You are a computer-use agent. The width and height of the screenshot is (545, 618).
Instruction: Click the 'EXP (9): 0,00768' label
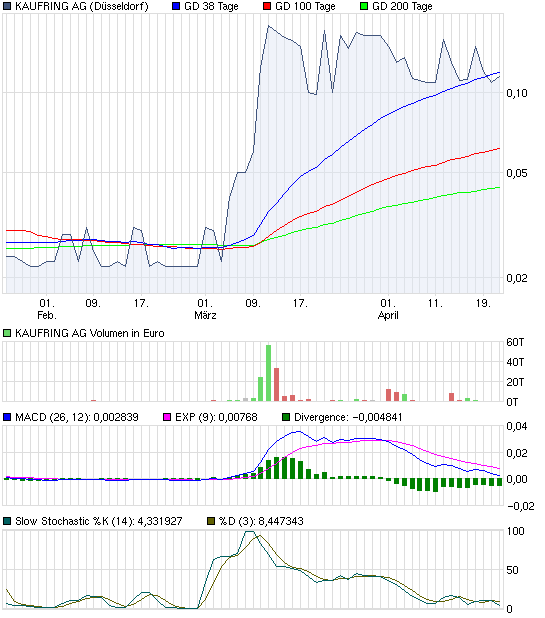(216, 417)
